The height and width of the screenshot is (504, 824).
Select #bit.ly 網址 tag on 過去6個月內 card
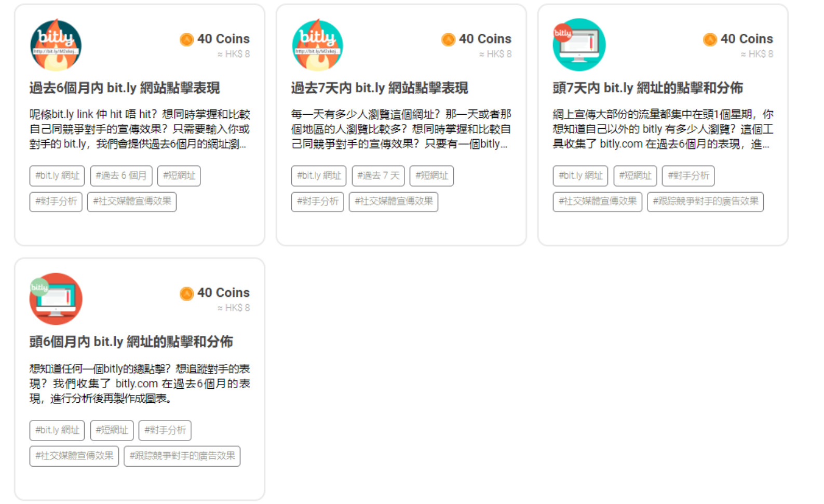[x=57, y=176]
